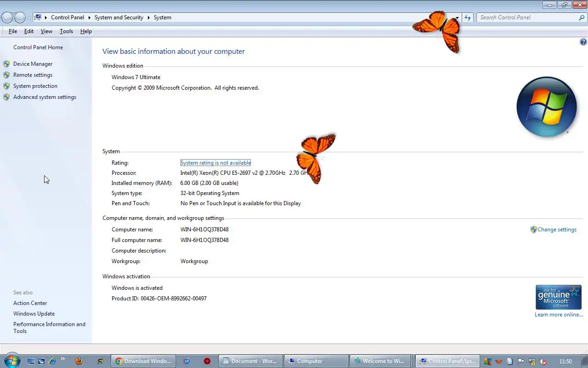The height and width of the screenshot is (368, 588).
Task: Click the muted volume tray icon
Action: [x=543, y=362]
